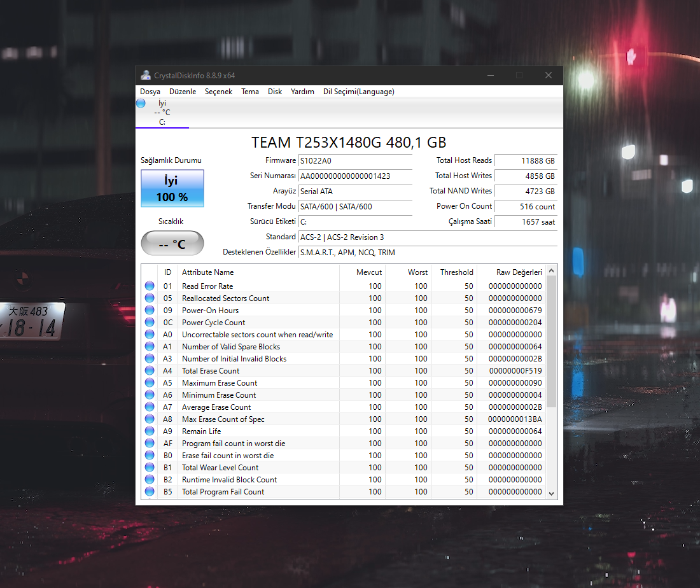Click status orb for Total Wear Level Count
This screenshot has width=700, height=588.
pos(150,467)
